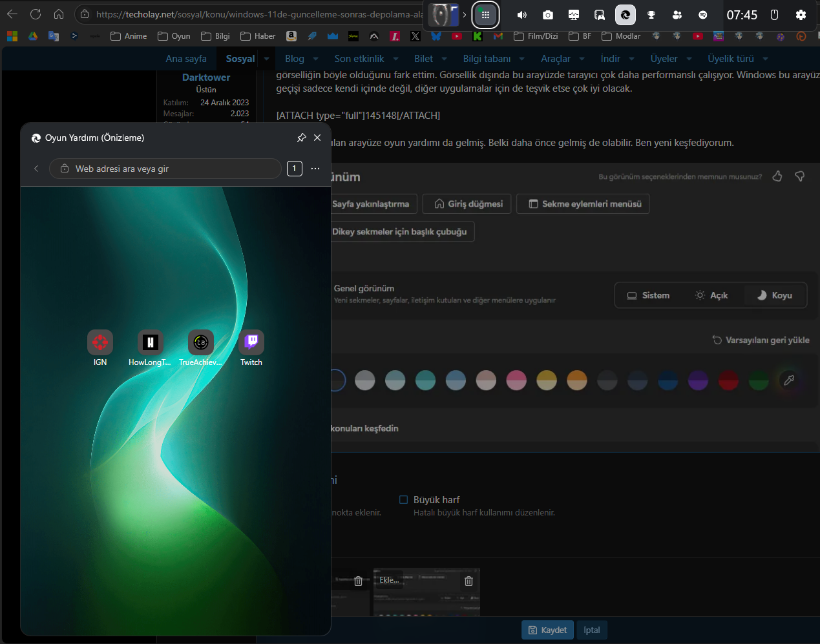Pick the pink theme color swatch
The image size is (820, 644).
[516, 380]
